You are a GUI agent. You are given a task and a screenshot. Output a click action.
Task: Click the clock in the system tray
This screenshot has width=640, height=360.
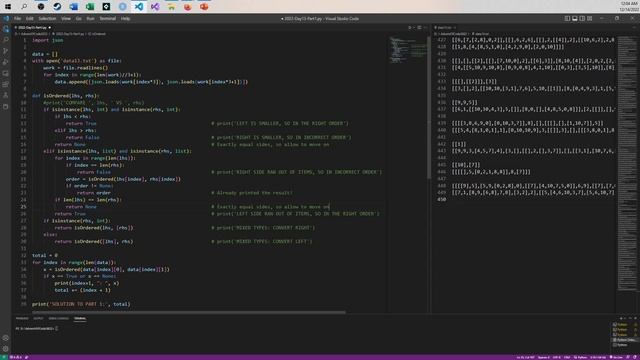click(629, 6)
